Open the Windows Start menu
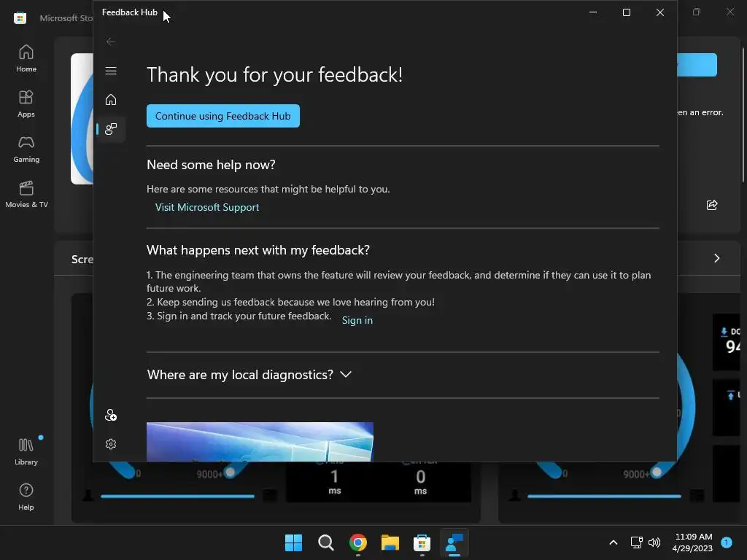Viewport: 747px width, 560px height. (293, 542)
